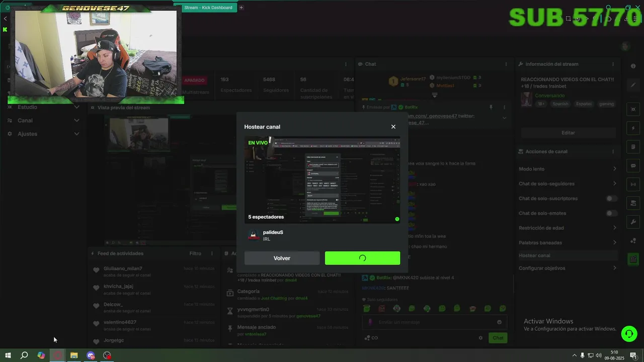This screenshot has height=362, width=644.
Task: Open the Filtro activity feed filter
Action: pyautogui.click(x=195, y=253)
